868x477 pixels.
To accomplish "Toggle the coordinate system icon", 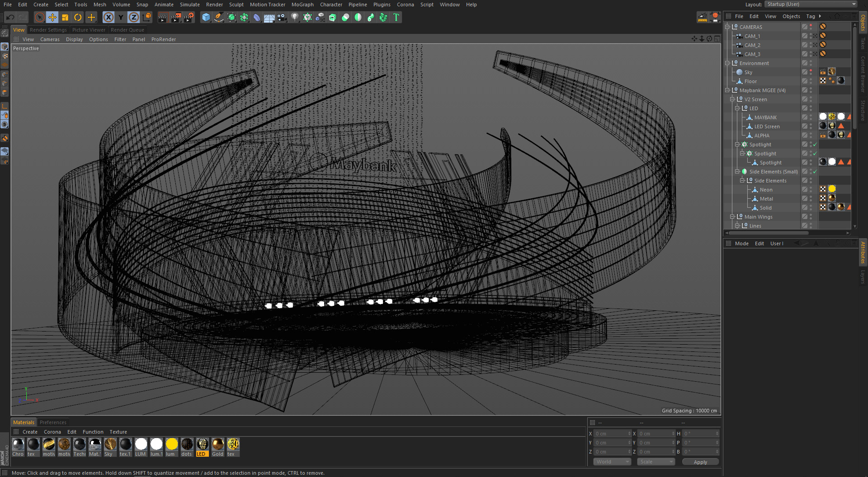I will tap(147, 17).
